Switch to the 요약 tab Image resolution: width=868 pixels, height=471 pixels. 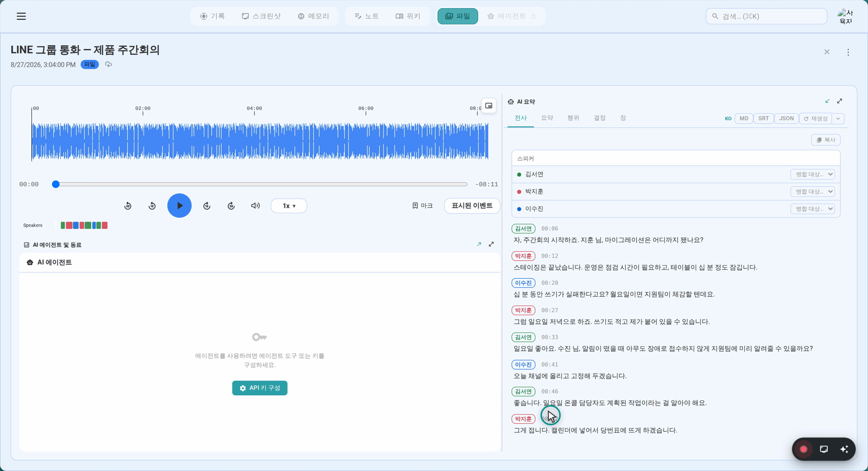[547, 118]
